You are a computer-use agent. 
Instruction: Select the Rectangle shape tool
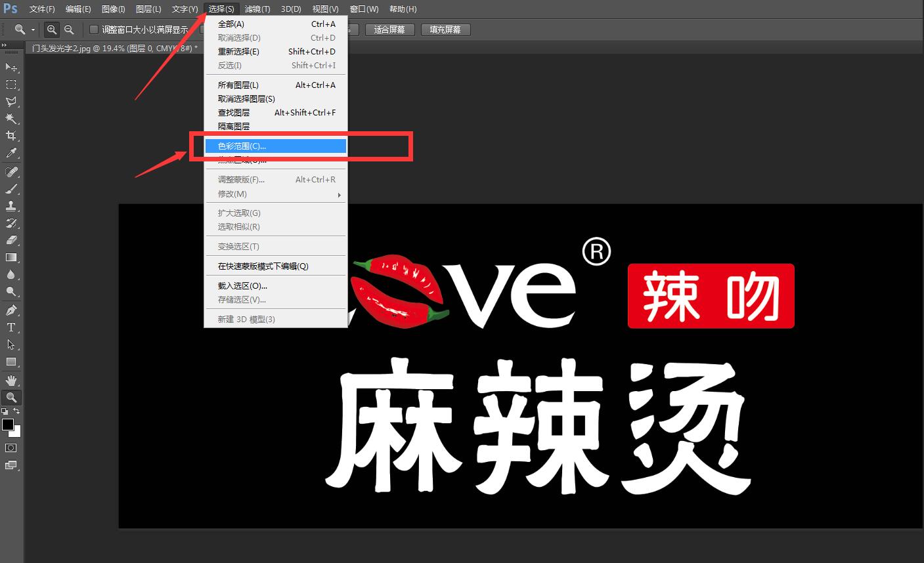[11, 362]
